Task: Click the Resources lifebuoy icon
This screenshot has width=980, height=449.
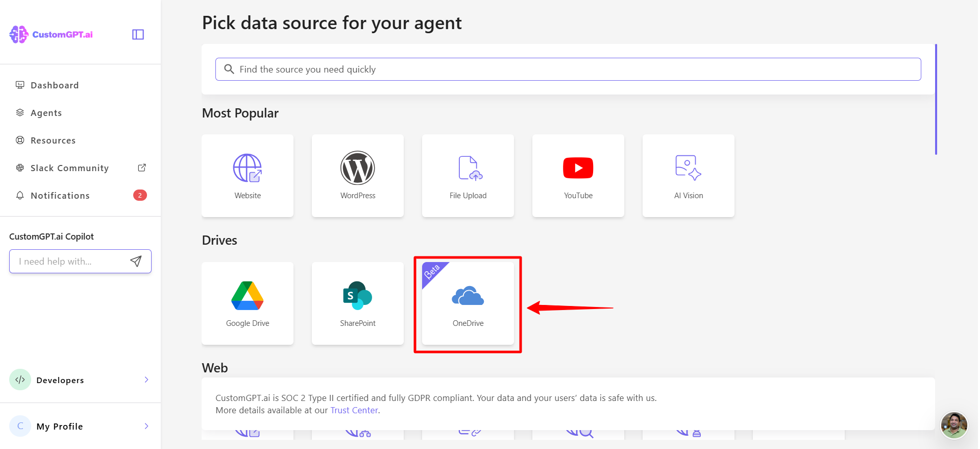Action: 20,140
